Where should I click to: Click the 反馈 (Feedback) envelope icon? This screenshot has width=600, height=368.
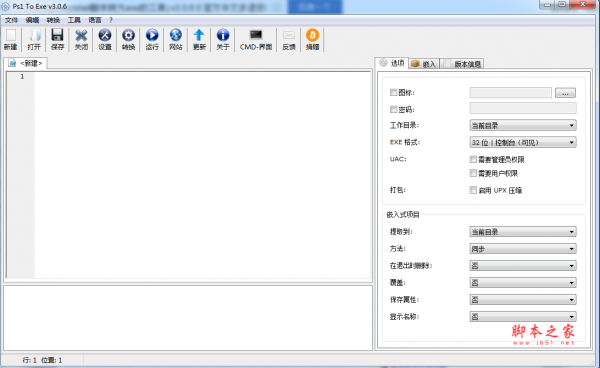pyautogui.click(x=289, y=40)
